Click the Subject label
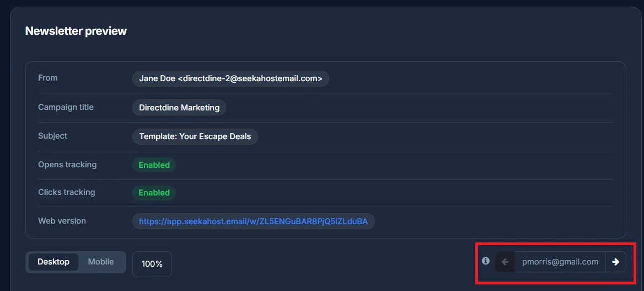Image resolution: width=644 pixels, height=291 pixels. 52,136
